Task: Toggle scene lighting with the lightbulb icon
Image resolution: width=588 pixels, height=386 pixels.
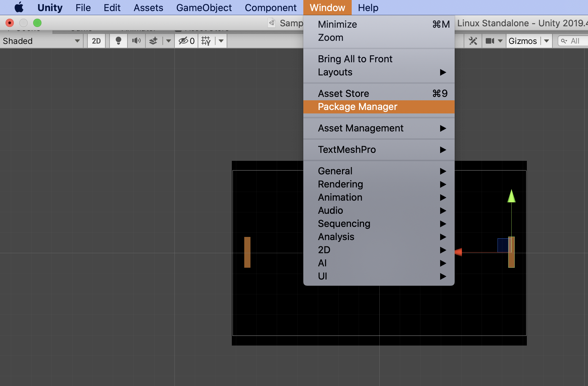Action: click(x=118, y=41)
